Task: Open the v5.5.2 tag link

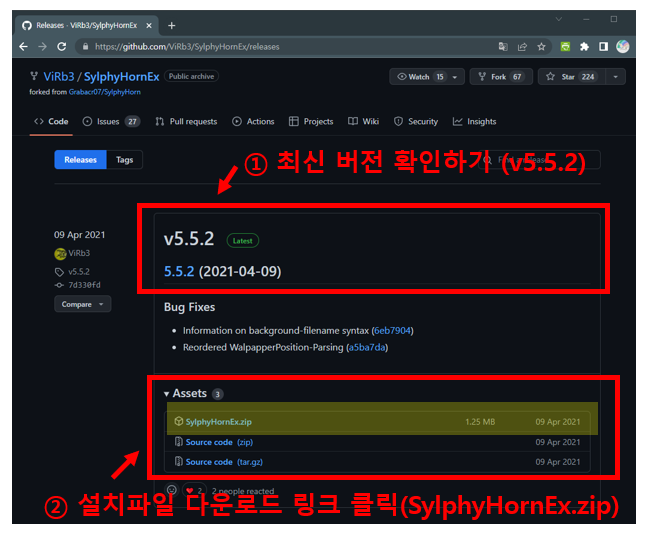Action: (x=79, y=272)
